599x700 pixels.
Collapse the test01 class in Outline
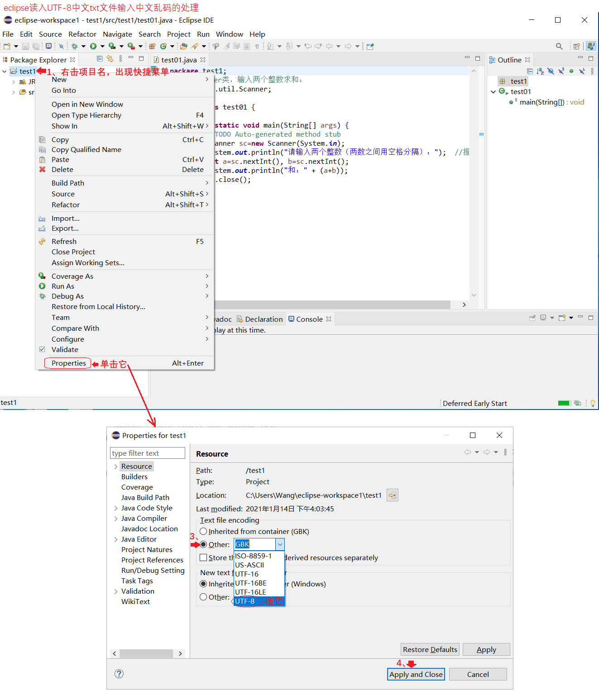pos(494,91)
